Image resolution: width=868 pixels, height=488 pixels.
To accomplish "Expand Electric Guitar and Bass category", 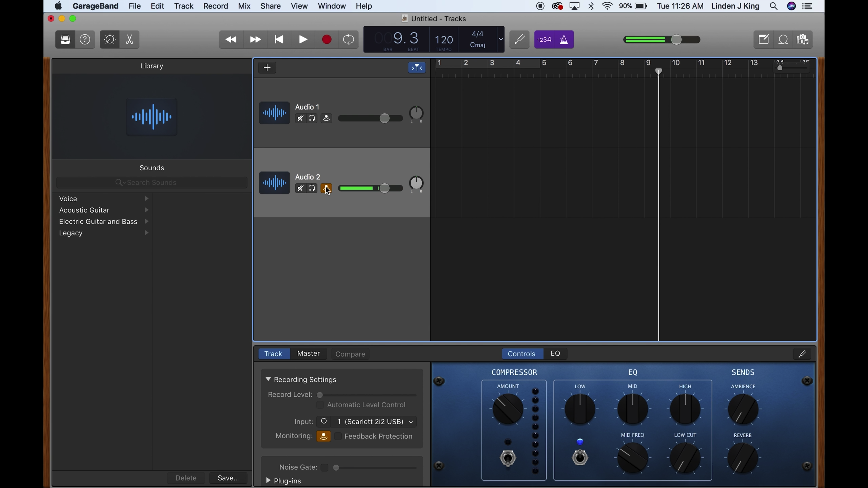I will (147, 222).
